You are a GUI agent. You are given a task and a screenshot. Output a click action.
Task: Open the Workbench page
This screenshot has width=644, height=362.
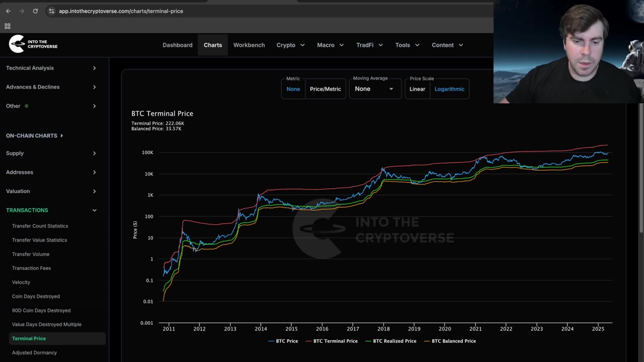point(249,45)
